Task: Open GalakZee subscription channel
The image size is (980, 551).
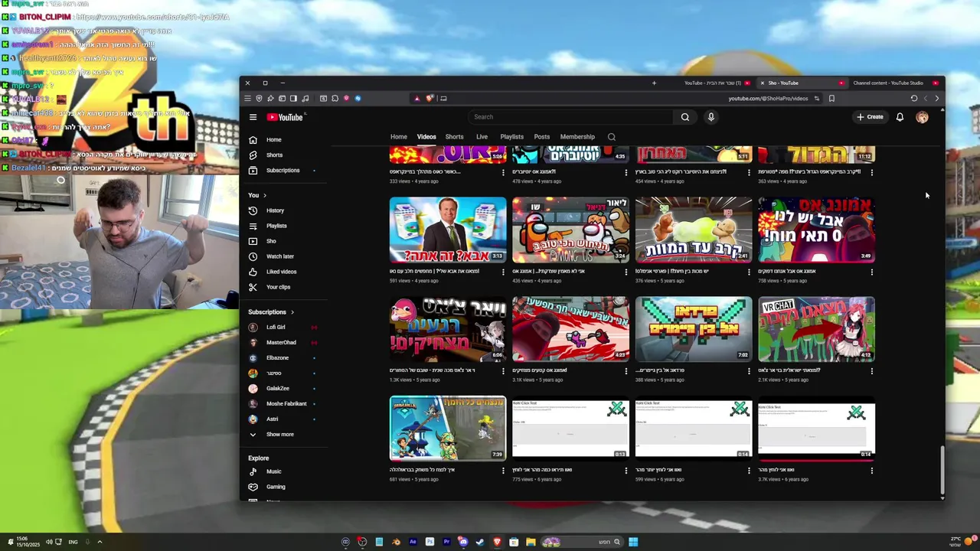Action: click(x=277, y=389)
